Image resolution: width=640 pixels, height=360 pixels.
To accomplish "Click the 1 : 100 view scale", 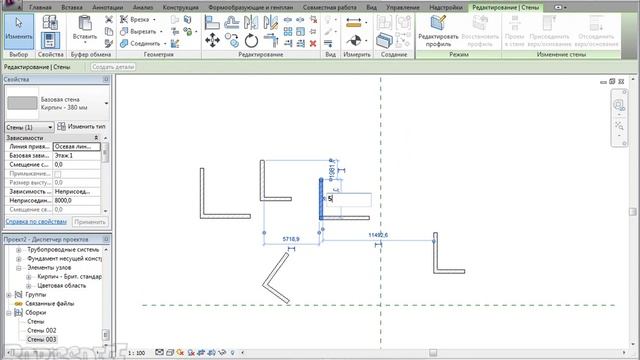I will click(137, 353).
